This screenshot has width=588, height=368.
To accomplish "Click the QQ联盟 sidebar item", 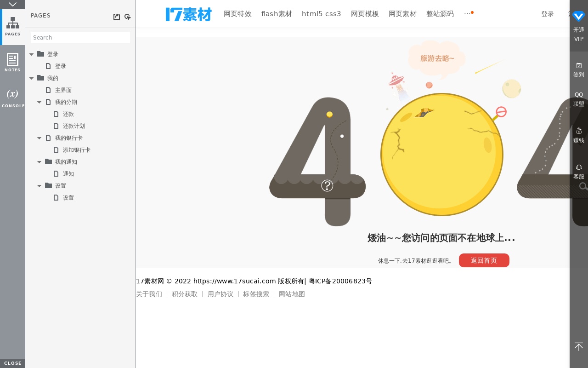I will [x=579, y=99].
